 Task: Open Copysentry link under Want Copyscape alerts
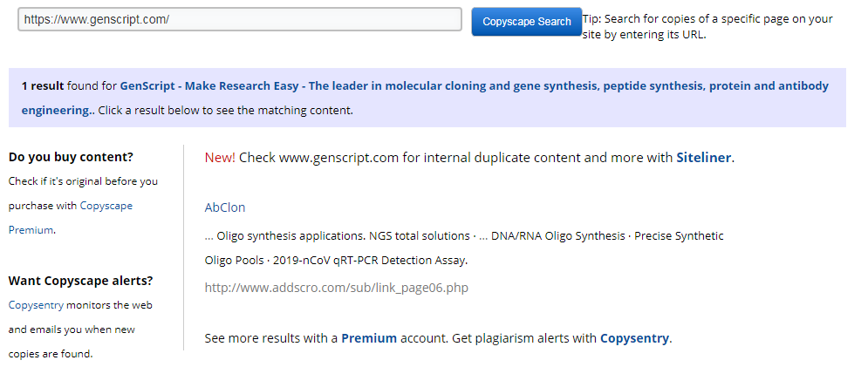pos(37,305)
